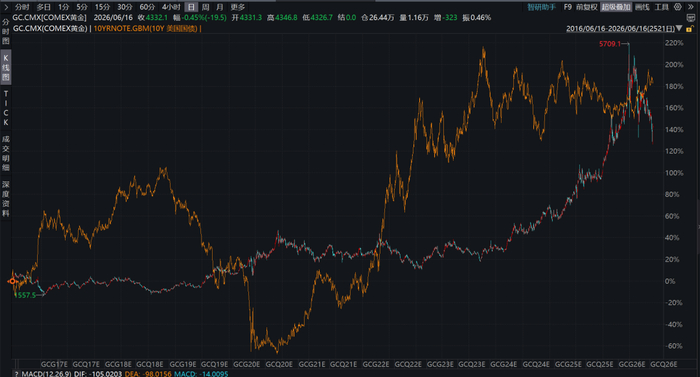Viewport: 700px width, 377px height.
Task: Switch to 多日 period tab
Action: point(44,7)
